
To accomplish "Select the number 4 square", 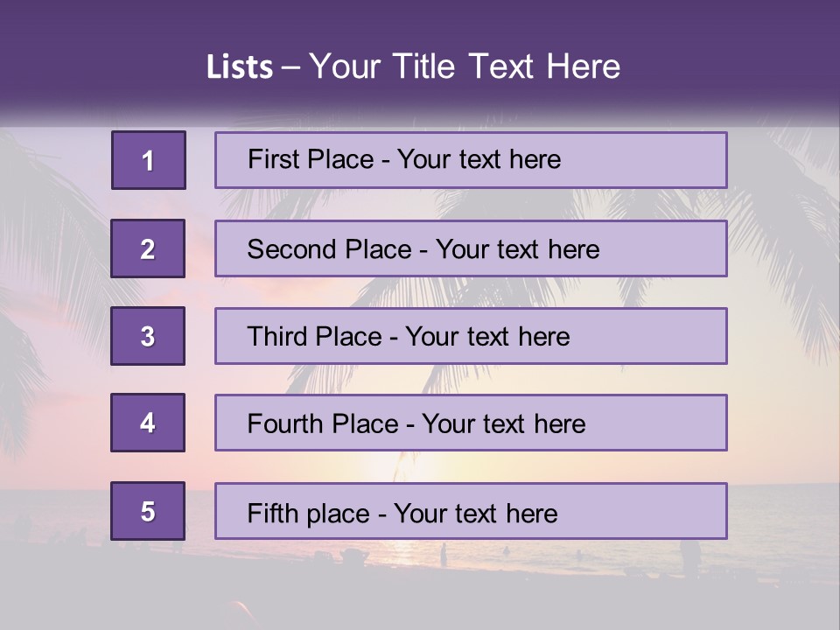I will (148, 423).
